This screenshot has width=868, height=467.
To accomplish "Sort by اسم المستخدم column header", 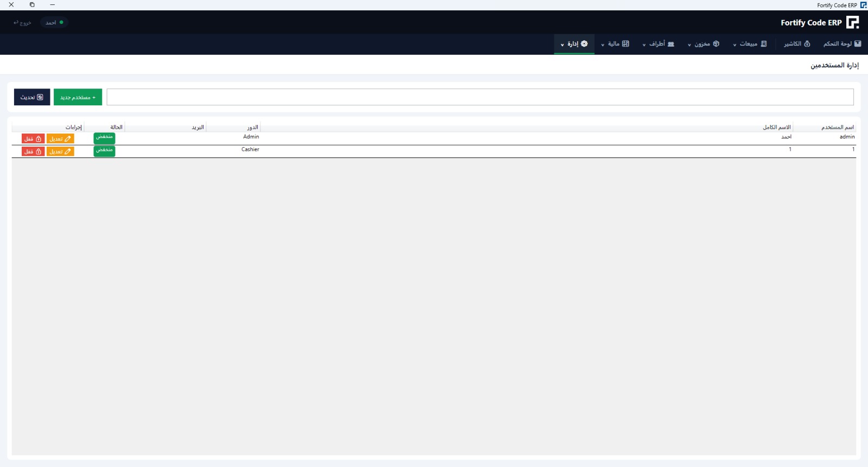I will pyautogui.click(x=824, y=127).
